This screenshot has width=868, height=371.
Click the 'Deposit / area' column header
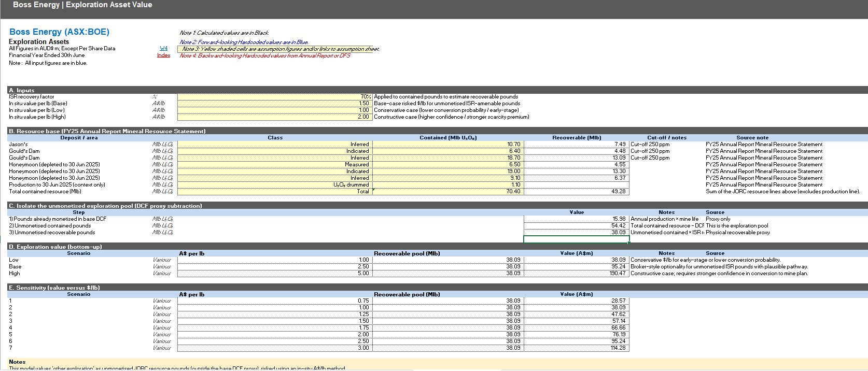click(x=79, y=138)
